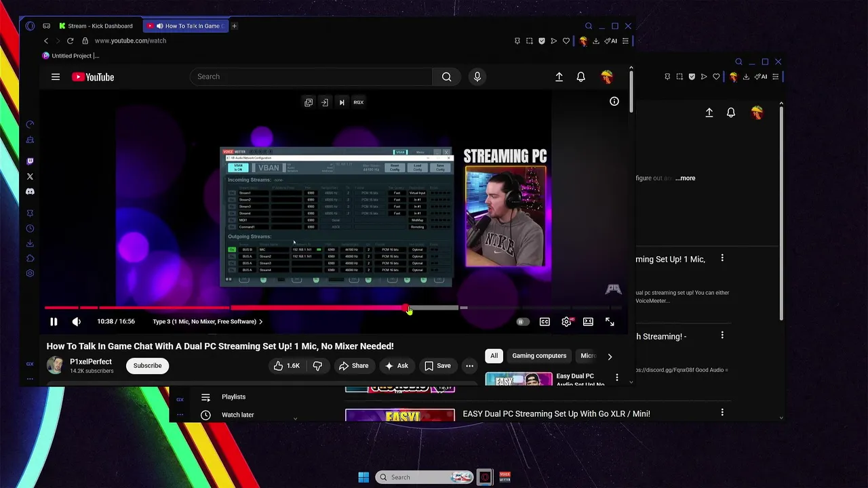The image size is (868, 488).
Task: Open X in Opera sidebar
Action: pos(30,176)
